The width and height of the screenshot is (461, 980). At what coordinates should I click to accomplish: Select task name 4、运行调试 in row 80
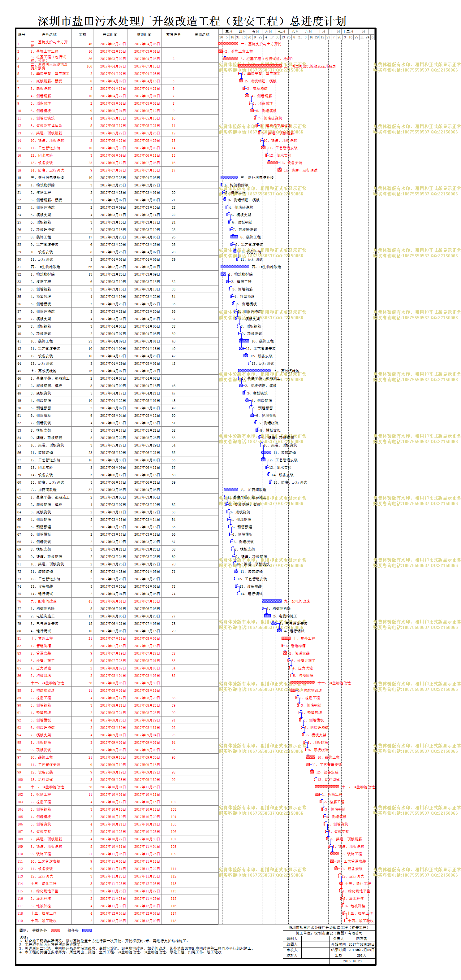tap(41, 631)
